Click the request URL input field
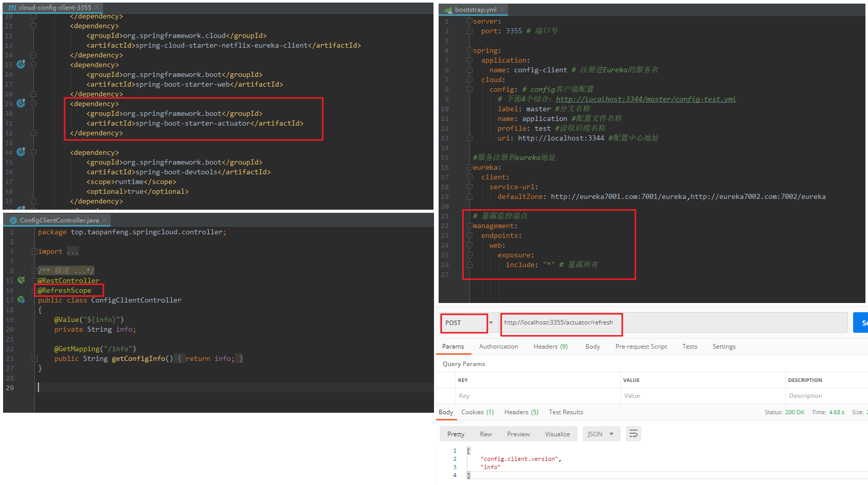Viewport: 868px width, 485px height. point(674,322)
